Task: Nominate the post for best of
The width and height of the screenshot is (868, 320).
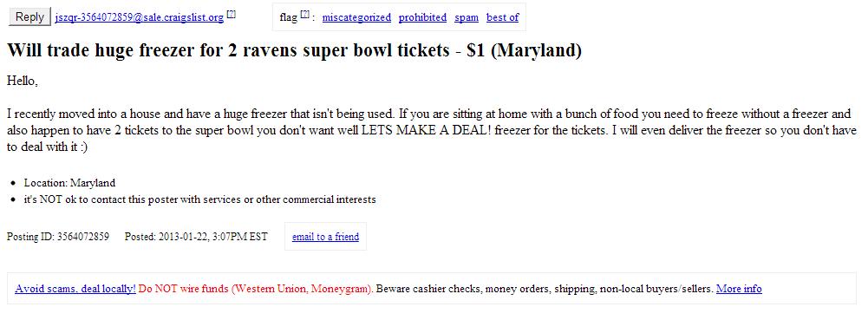Action: [x=502, y=17]
